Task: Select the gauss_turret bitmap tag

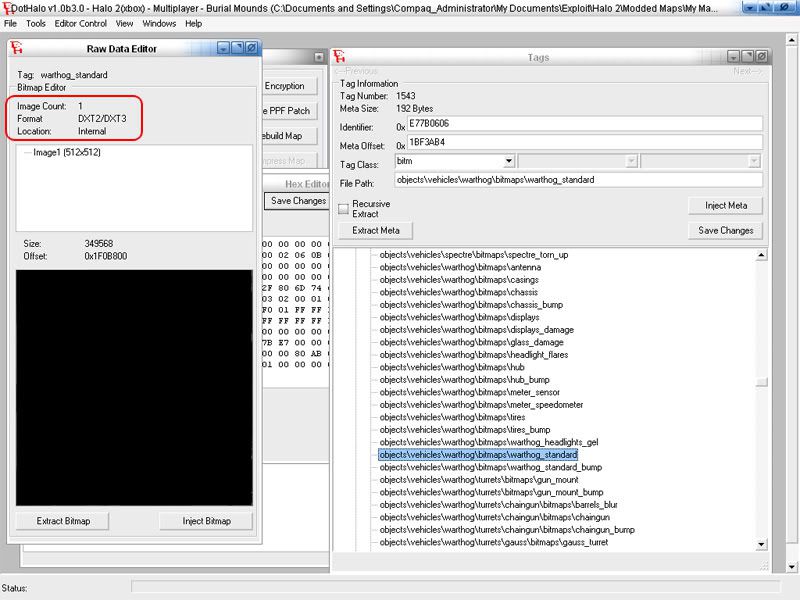Action: coord(494,542)
